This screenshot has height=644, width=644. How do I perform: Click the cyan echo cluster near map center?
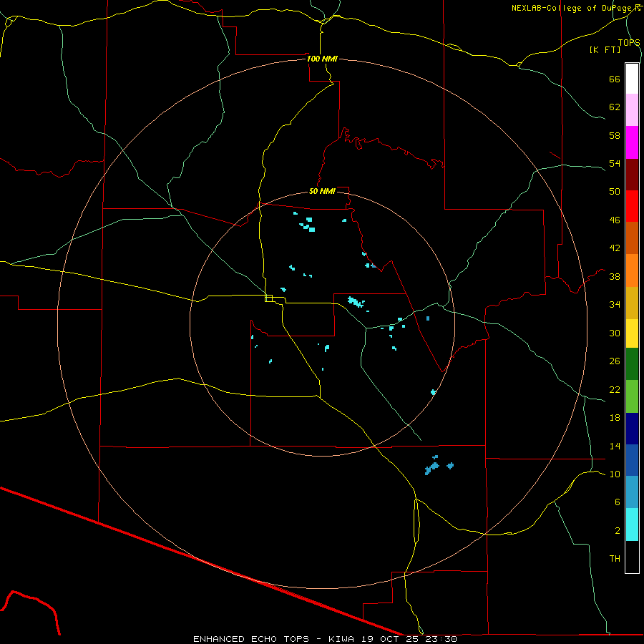tap(356, 302)
